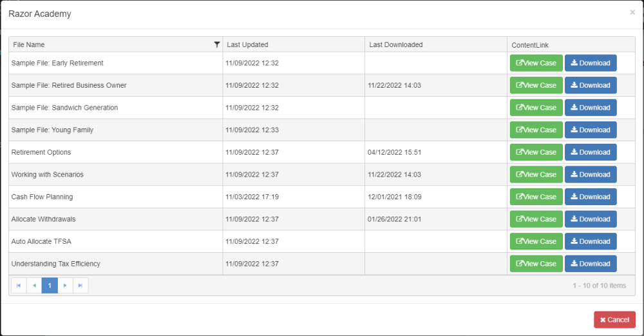Go to the previous page arrow

pyautogui.click(x=34, y=285)
